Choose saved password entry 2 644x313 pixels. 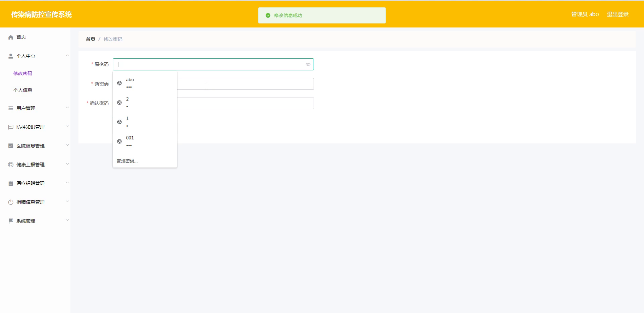click(145, 103)
